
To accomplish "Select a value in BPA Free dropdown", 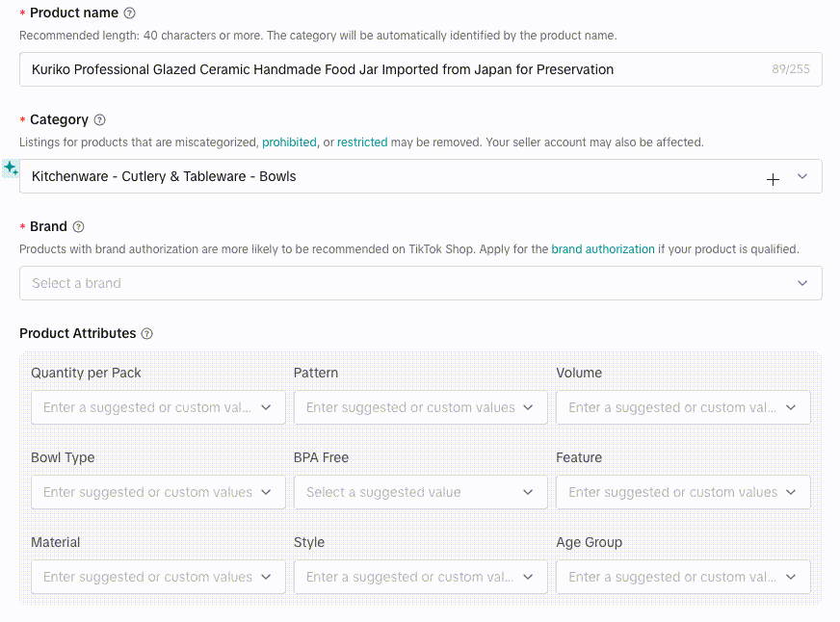I will 420,492.
